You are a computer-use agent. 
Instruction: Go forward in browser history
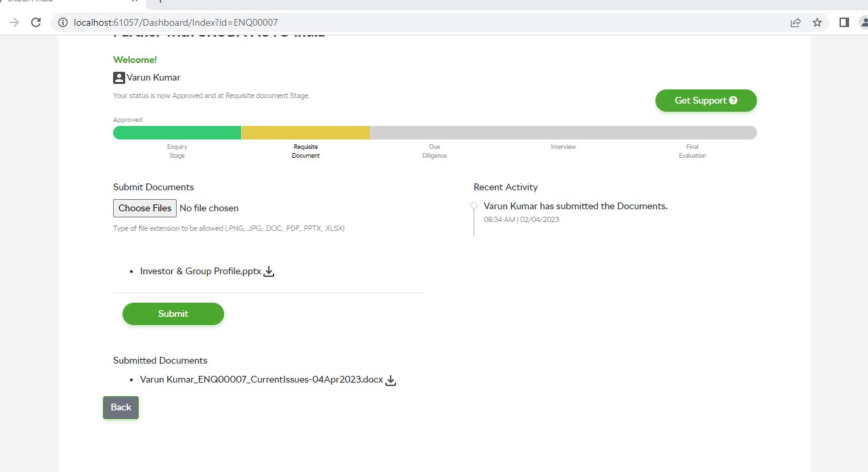[14, 22]
